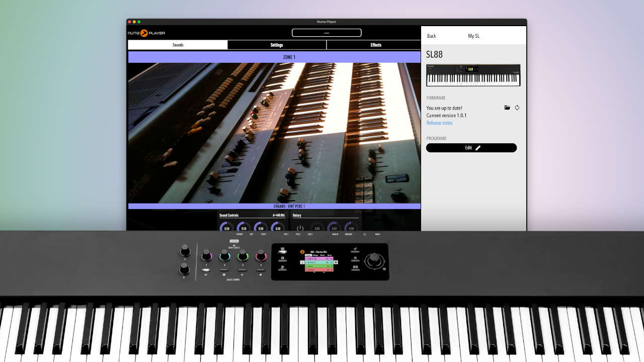Click the green-ringed knob 3
This screenshot has width=644, height=362.
(x=243, y=254)
